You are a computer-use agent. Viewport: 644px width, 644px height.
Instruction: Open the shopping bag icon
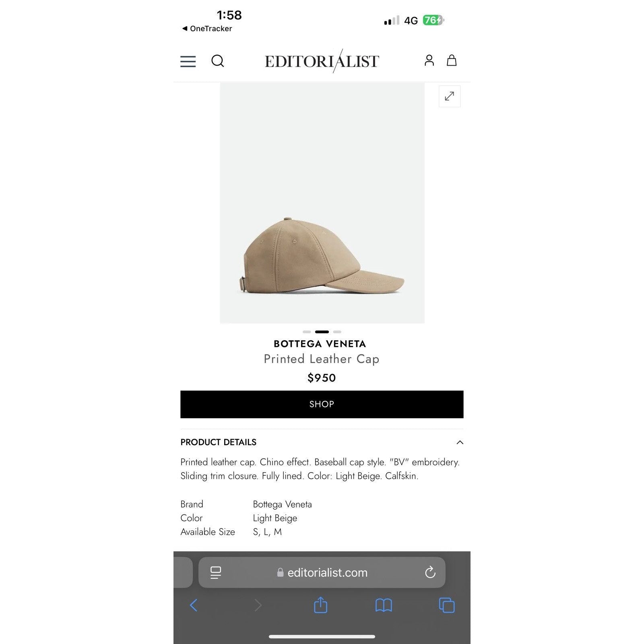pos(452,60)
